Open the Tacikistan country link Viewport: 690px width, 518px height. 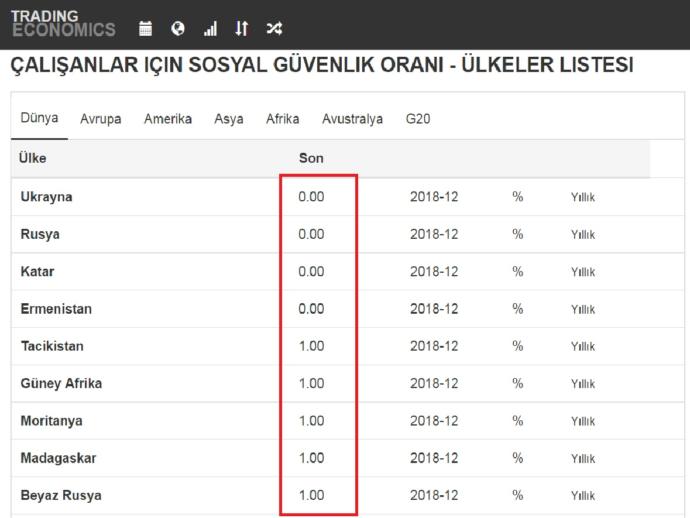(52, 346)
